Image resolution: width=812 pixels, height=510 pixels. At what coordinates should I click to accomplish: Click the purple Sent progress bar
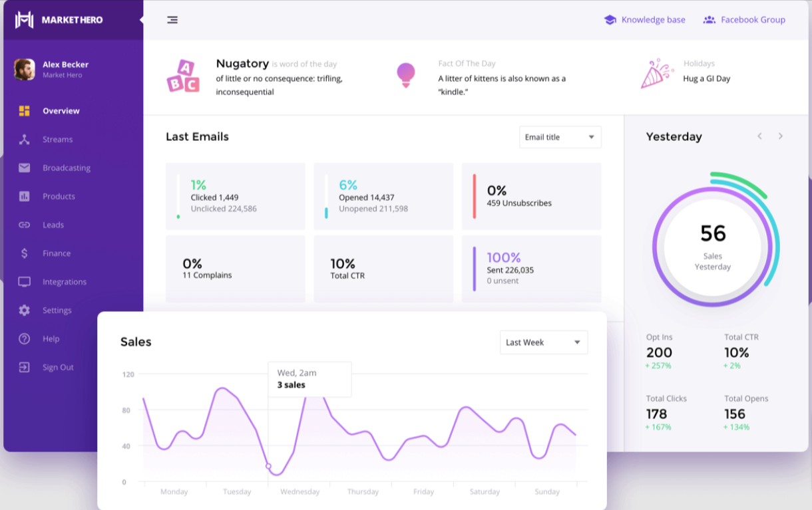coord(474,269)
